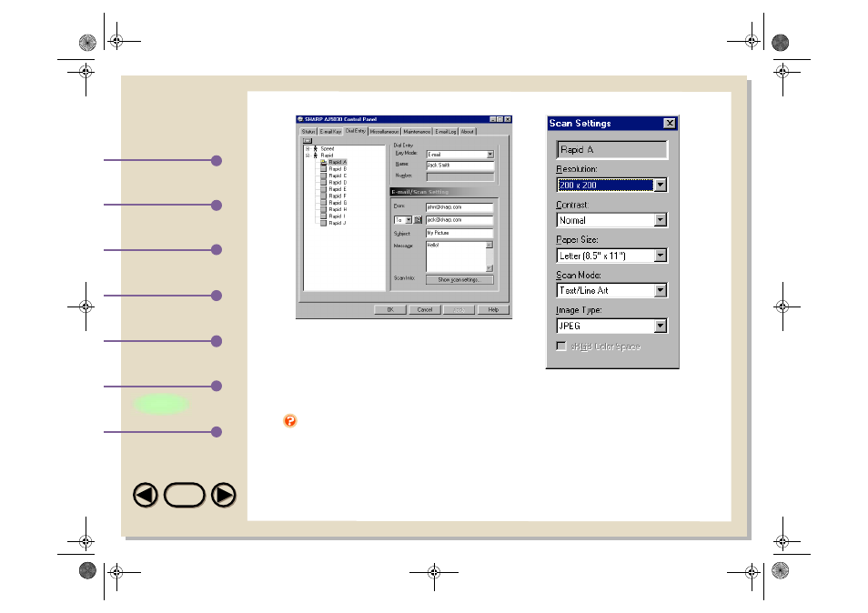Open the Resolution dropdown
The image size is (868, 613).
tap(661, 185)
